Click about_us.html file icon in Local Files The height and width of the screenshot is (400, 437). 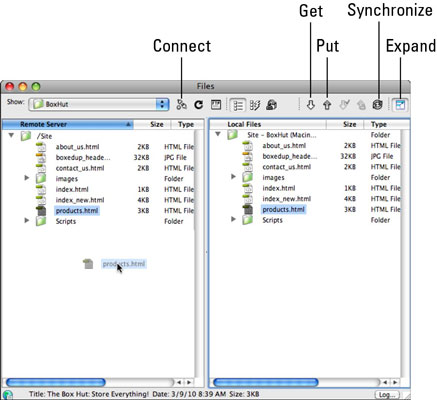click(248, 145)
